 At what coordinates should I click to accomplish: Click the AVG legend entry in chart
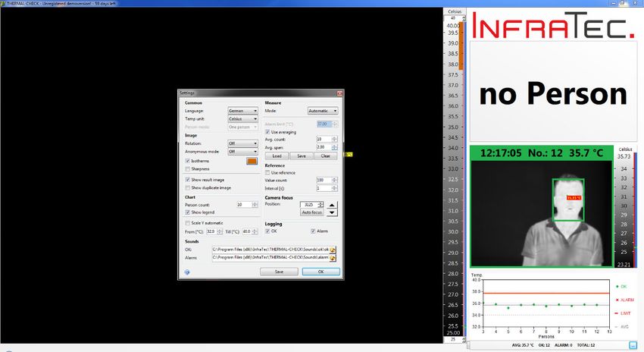(x=622, y=327)
